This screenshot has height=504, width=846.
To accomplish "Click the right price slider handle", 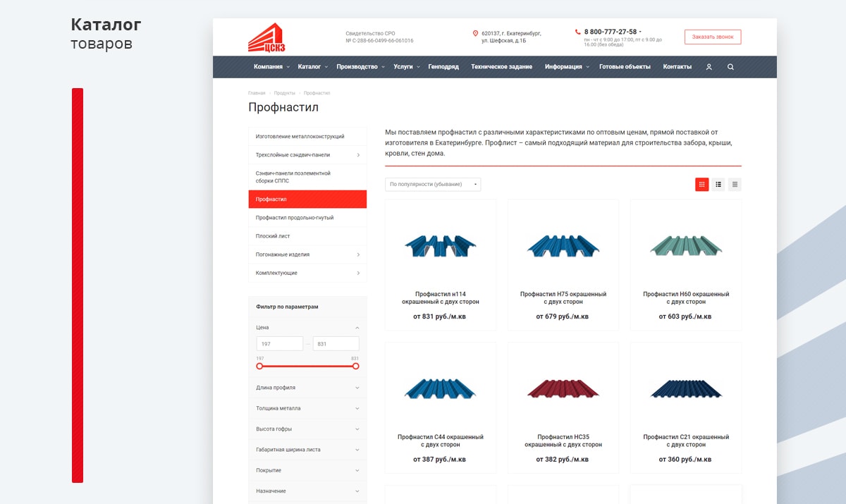I will 355,366.
